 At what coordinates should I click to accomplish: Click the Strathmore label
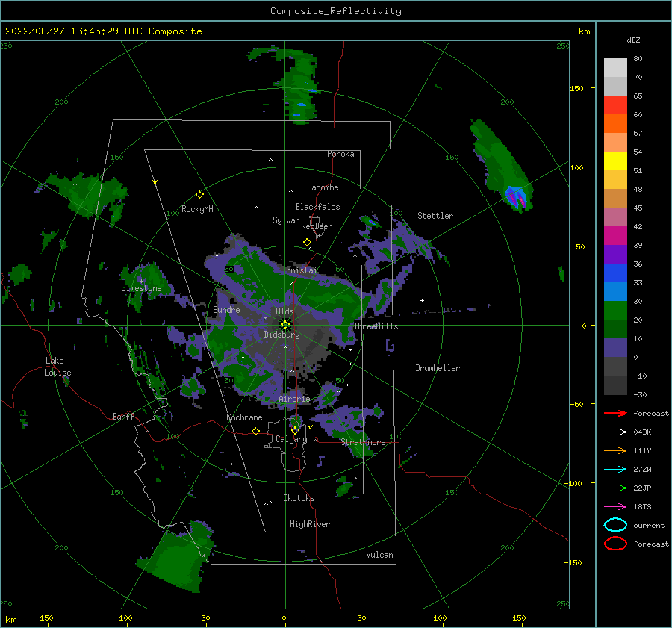363,442
